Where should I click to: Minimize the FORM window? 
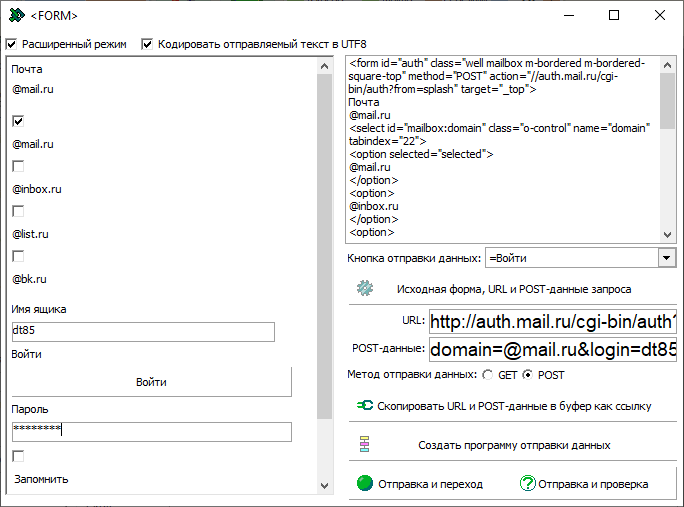(568, 15)
